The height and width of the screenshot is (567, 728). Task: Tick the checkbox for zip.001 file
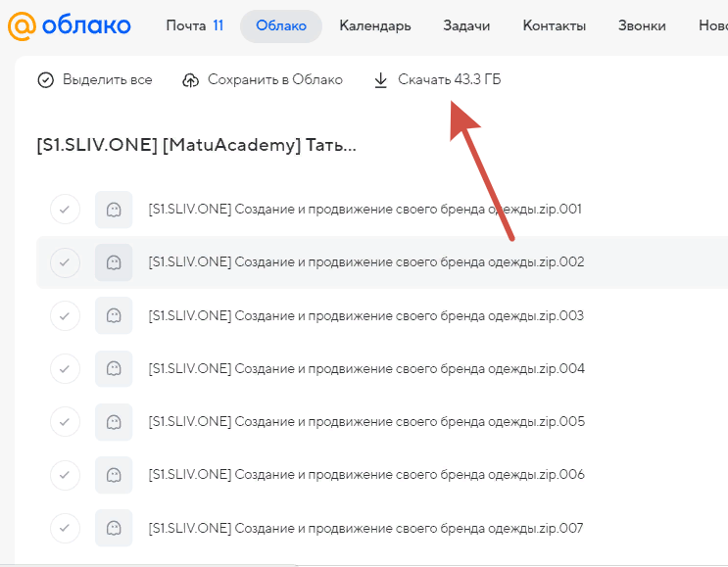click(x=65, y=210)
